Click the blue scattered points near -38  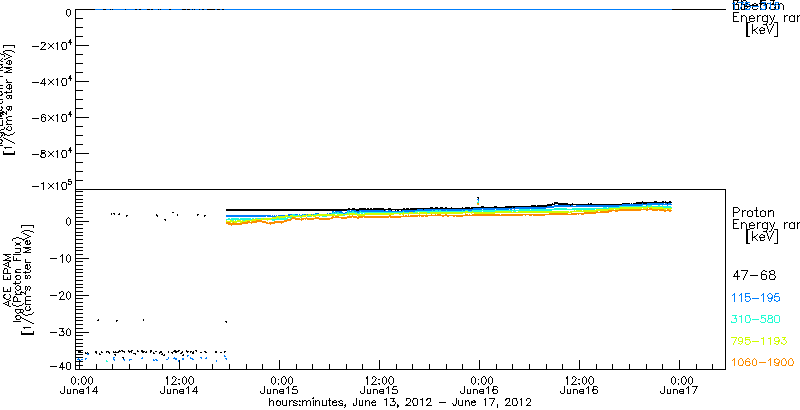pos(152,358)
